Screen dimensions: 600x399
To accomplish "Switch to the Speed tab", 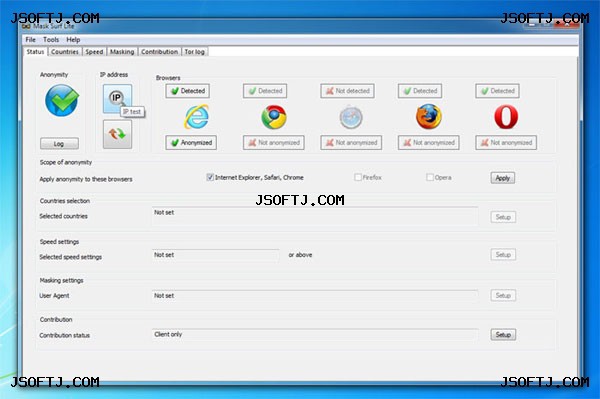I will [94, 52].
